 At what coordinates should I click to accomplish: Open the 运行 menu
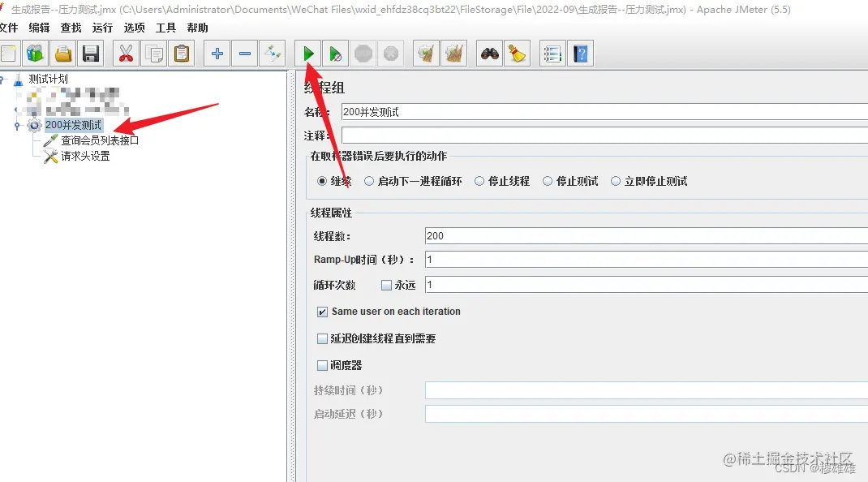click(102, 28)
